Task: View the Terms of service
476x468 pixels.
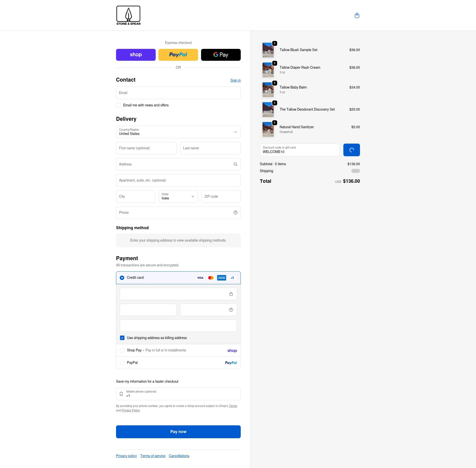Action: point(153,456)
